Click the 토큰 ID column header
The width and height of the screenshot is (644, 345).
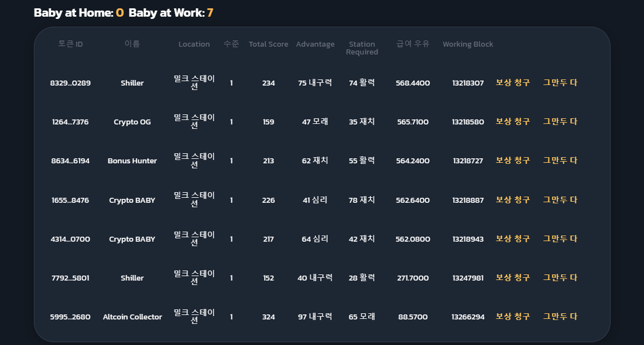[x=70, y=44]
